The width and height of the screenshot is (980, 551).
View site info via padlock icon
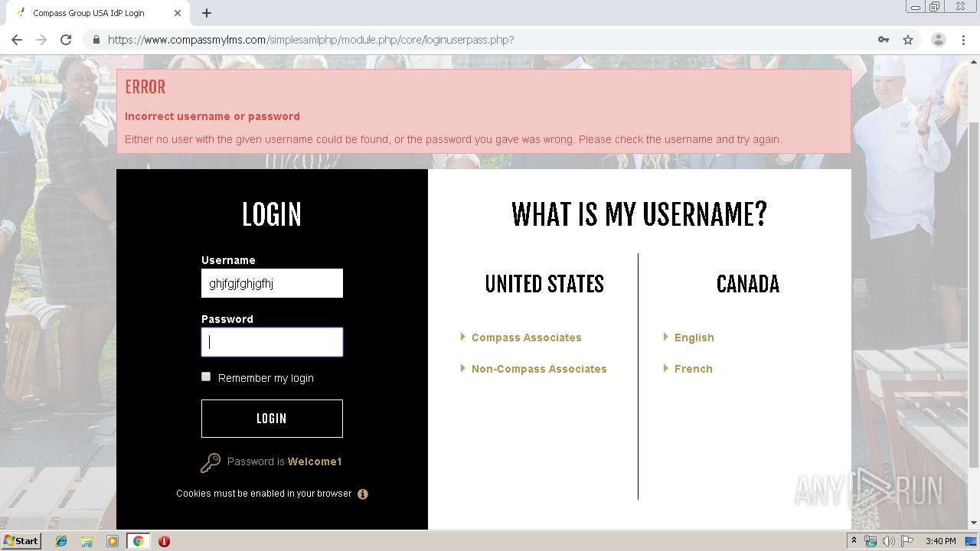click(x=96, y=40)
